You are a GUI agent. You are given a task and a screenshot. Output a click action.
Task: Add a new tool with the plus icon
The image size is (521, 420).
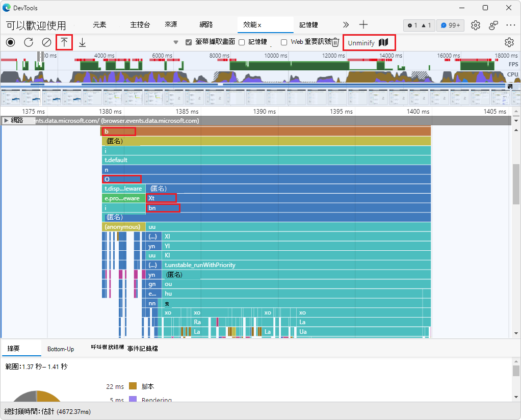[363, 24]
